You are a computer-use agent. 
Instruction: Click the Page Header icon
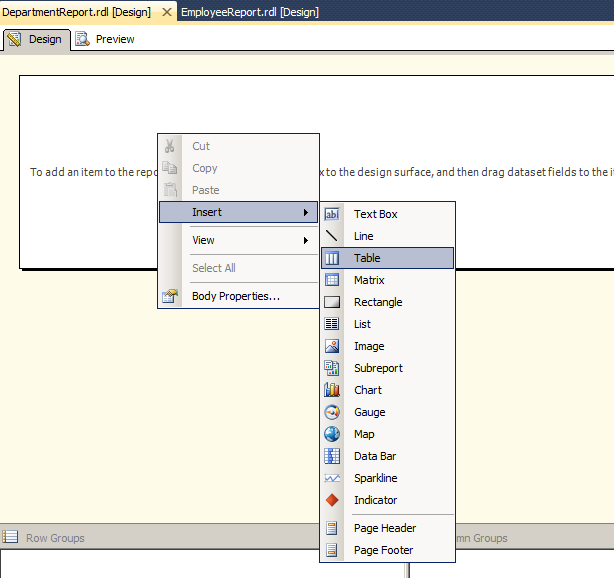[331, 528]
